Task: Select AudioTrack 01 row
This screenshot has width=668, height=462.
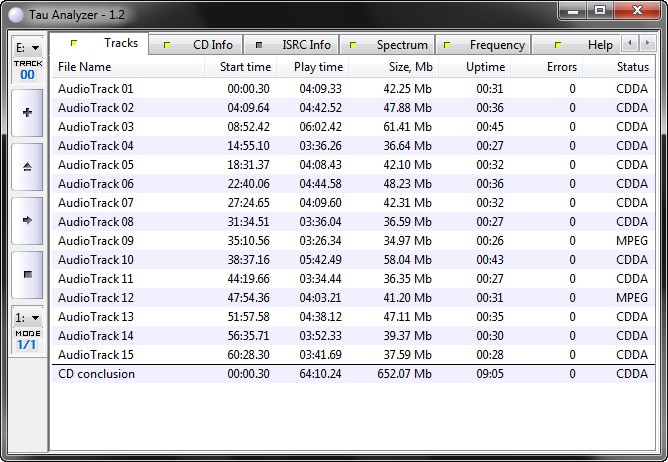Action: (x=353, y=89)
